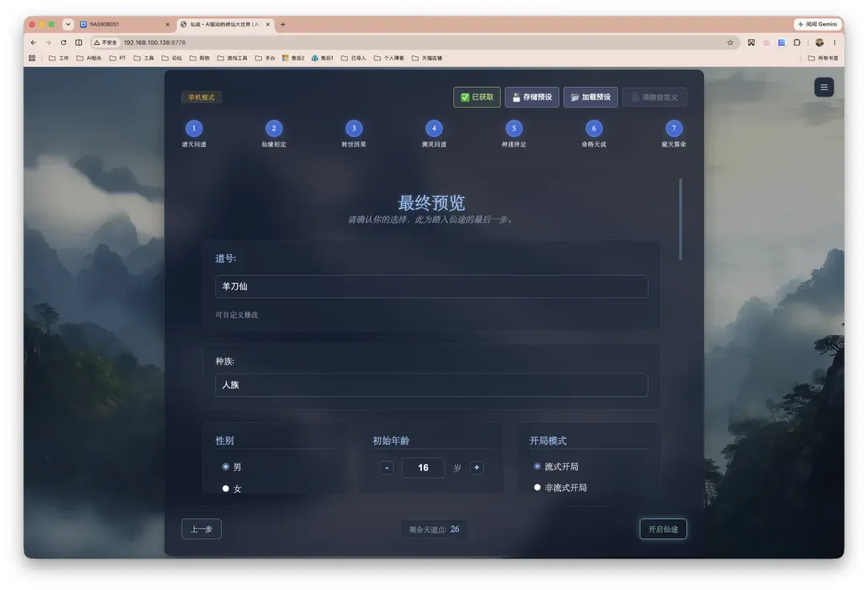Image resolution: width=868 pixels, height=590 pixels.
Task: Open the 工具 bookmark folder
Action: (144, 58)
